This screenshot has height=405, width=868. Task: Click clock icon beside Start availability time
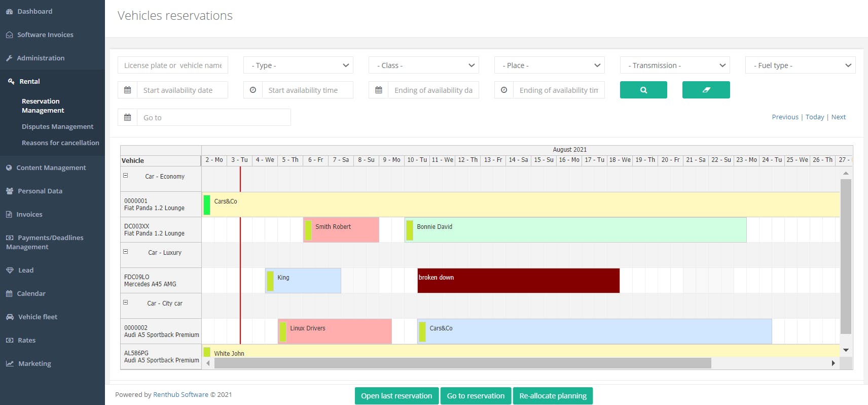[253, 90]
